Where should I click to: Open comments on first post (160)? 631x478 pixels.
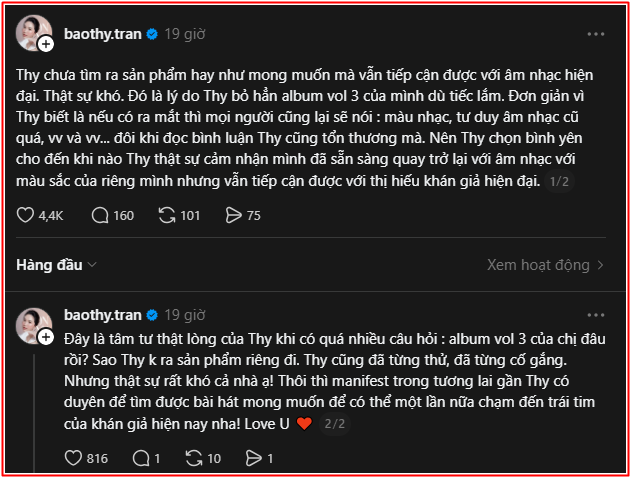click(100, 214)
